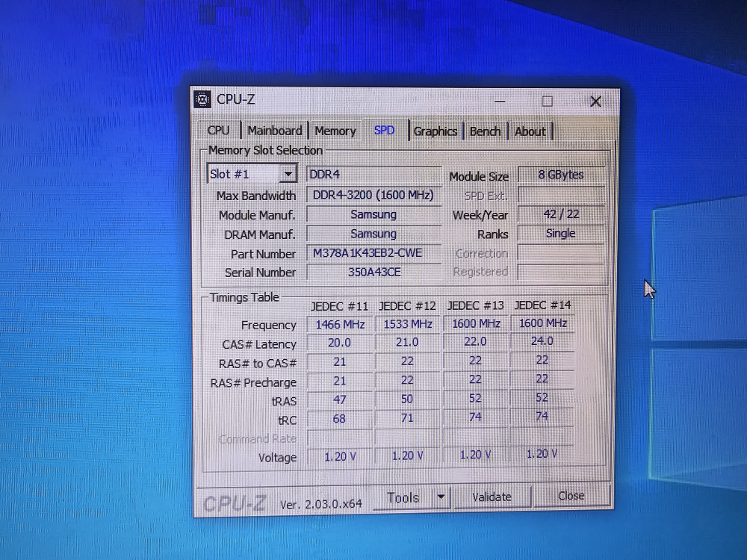The image size is (747, 560).
Task: Expand the Tools button dropdown arrow
Action: pyautogui.click(x=441, y=497)
